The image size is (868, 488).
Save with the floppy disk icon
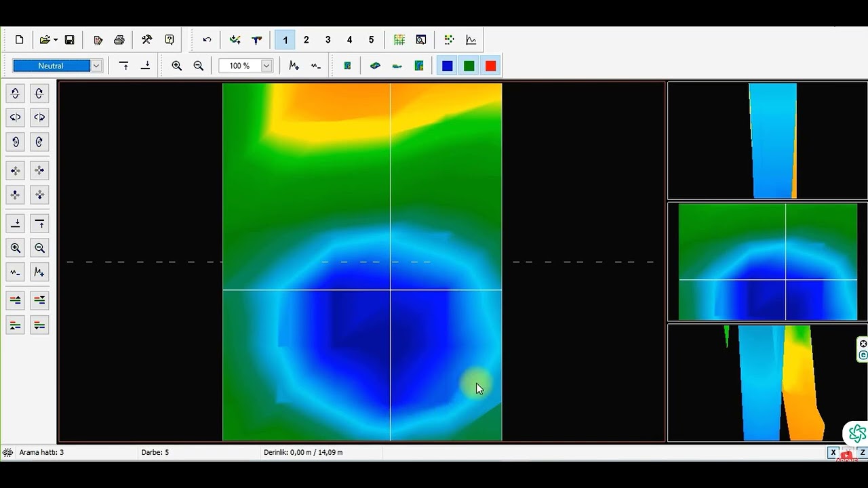69,40
